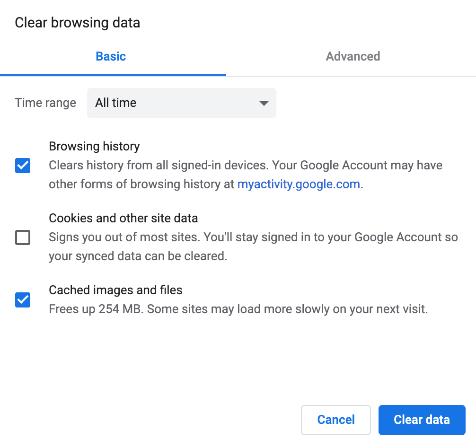Open the Advanced tab

click(353, 57)
